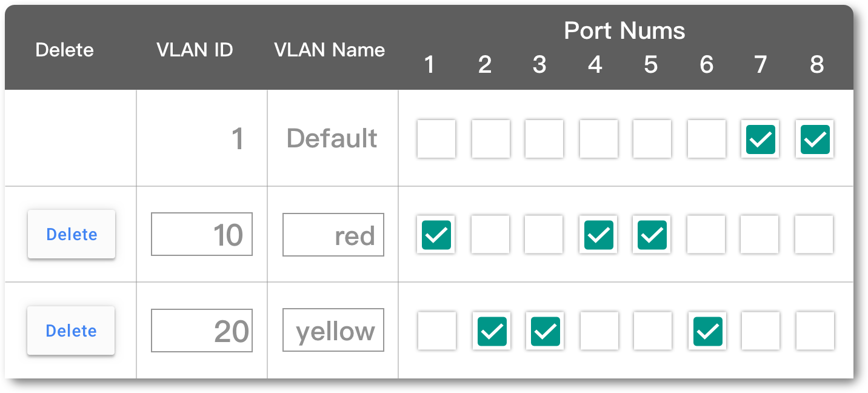Check port 8 on the red VLAN row
Screen dimensions: 868x393
(813, 235)
